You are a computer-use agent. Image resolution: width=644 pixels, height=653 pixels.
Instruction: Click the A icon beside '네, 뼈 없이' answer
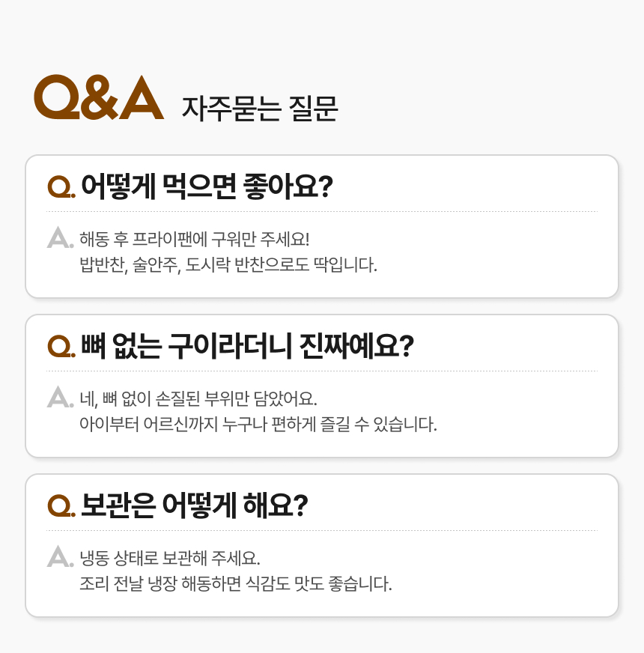(x=59, y=398)
